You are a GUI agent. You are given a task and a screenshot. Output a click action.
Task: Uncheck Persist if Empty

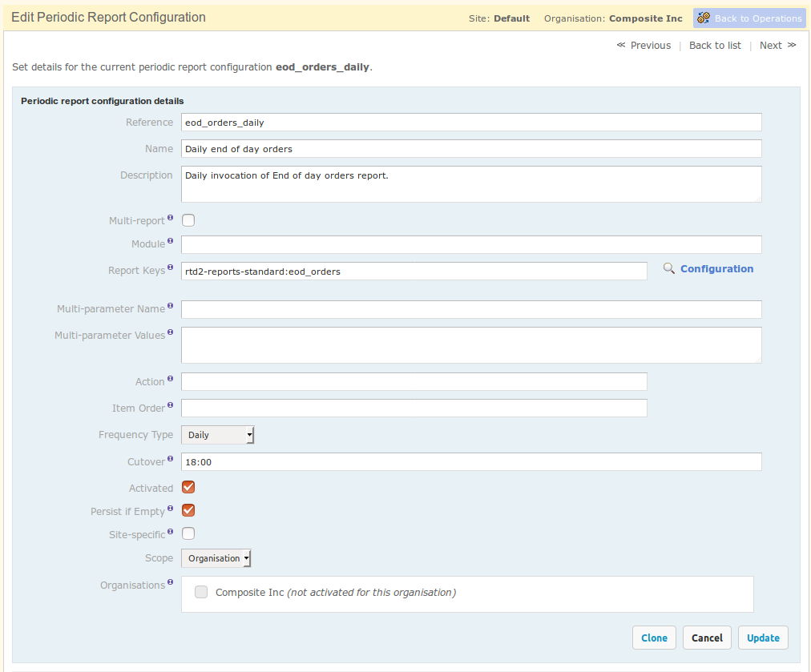pyautogui.click(x=188, y=510)
